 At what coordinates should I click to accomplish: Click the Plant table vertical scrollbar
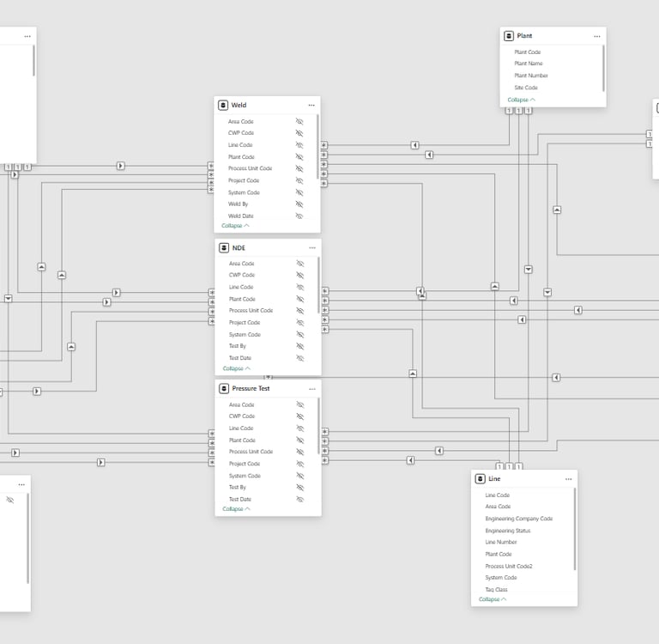(603, 69)
